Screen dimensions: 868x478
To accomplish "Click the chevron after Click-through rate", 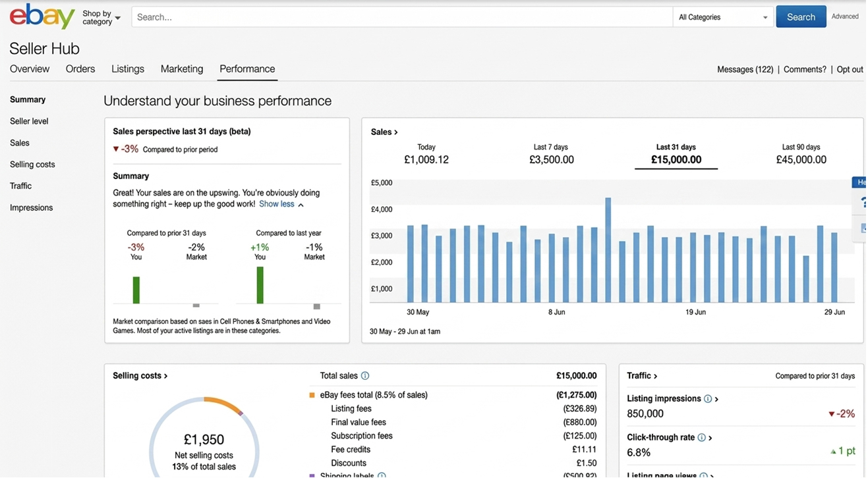I will 710,438.
